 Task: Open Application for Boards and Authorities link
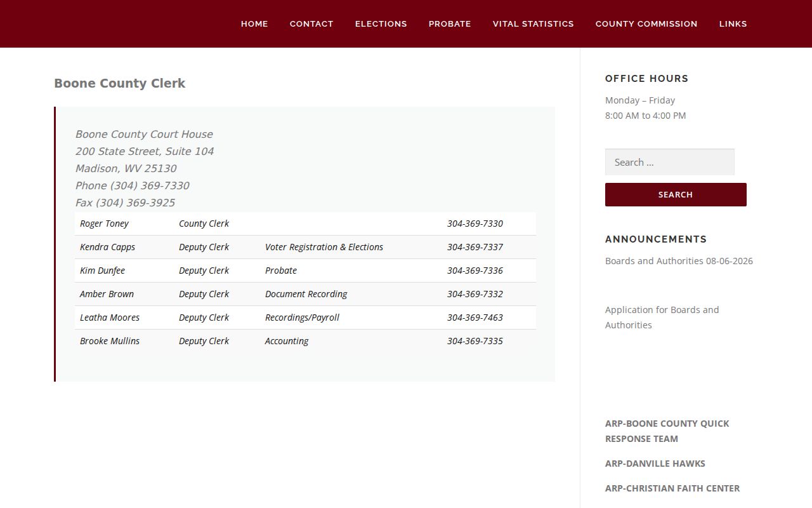point(662,317)
